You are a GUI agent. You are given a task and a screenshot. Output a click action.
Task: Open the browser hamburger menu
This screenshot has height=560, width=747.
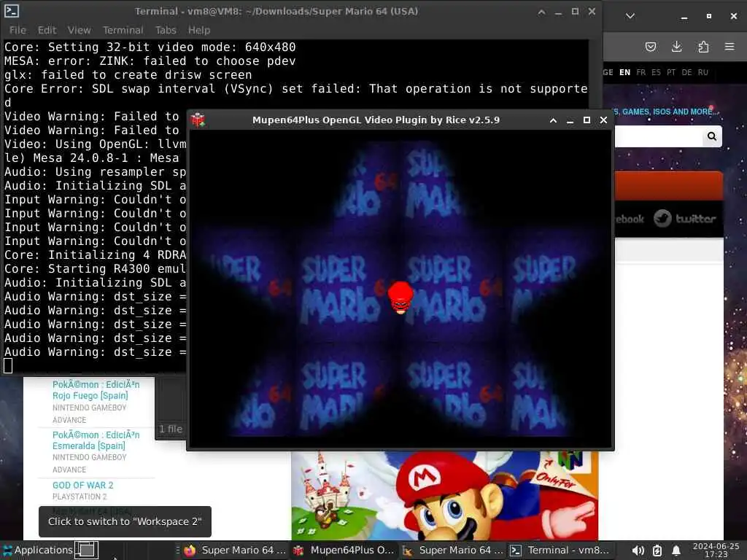point(729,47)
